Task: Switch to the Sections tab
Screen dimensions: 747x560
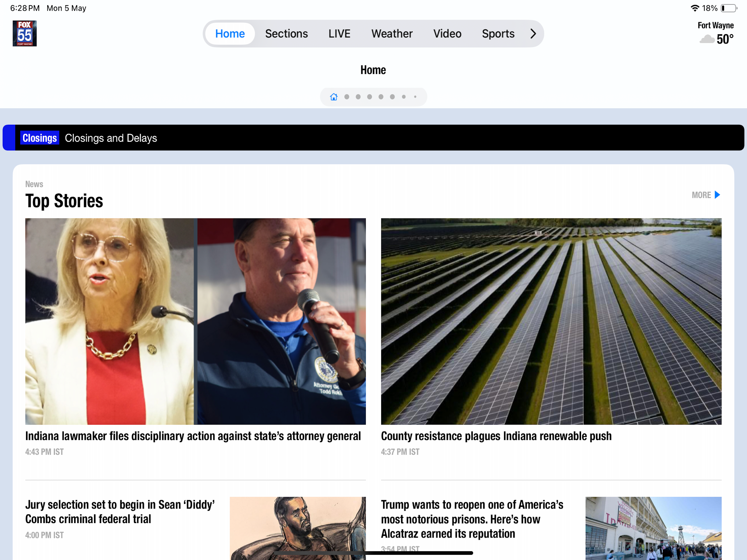Action: [x=286, y=33]
